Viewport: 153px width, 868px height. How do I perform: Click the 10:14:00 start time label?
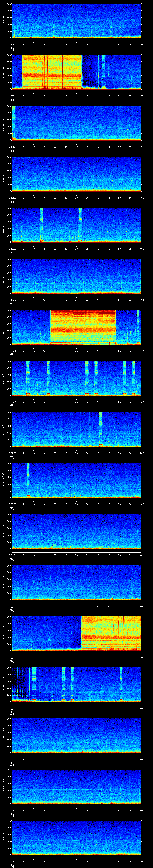point(12,44)
